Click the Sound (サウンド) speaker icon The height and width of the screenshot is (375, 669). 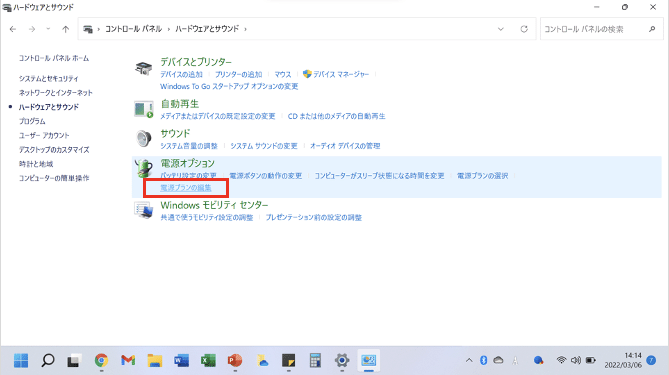click(144, 139)
